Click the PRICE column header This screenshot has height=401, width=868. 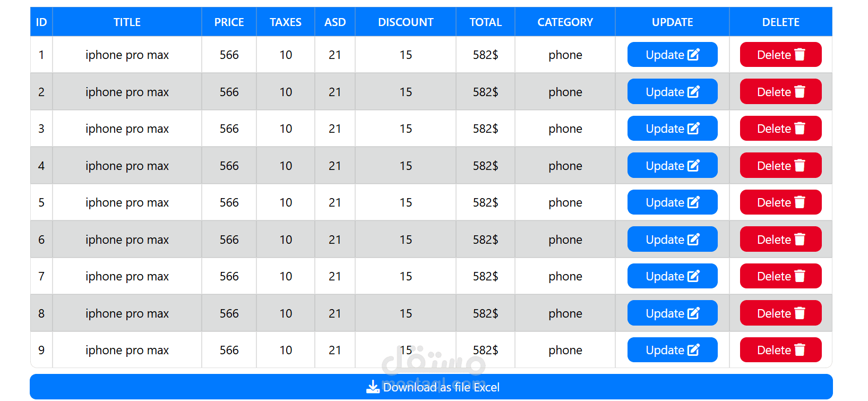click(x=229, y=22)
